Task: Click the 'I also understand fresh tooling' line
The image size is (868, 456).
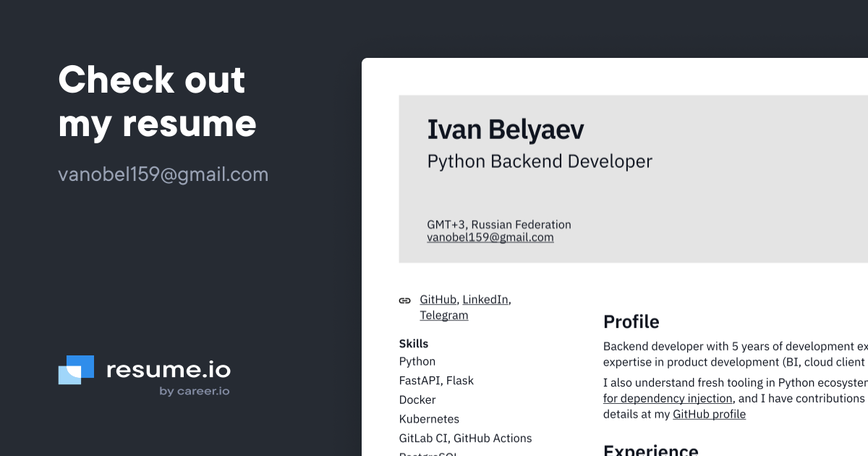Action: click(736, 382)
